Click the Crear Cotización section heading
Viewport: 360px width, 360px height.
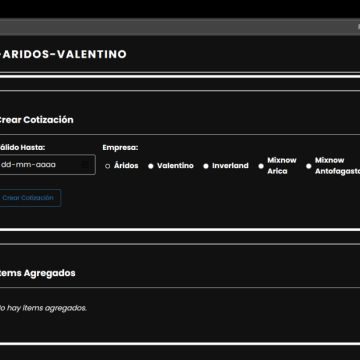(36, 120)
